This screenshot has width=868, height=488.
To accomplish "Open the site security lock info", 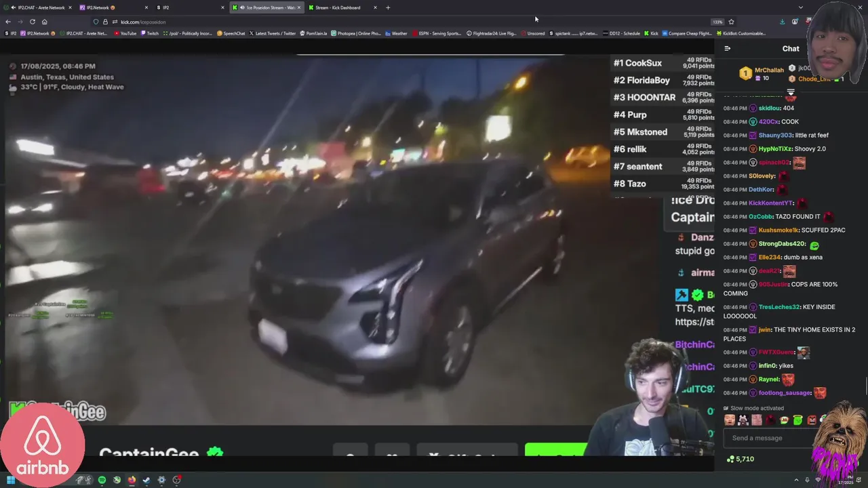I will [x=105, y=22].
